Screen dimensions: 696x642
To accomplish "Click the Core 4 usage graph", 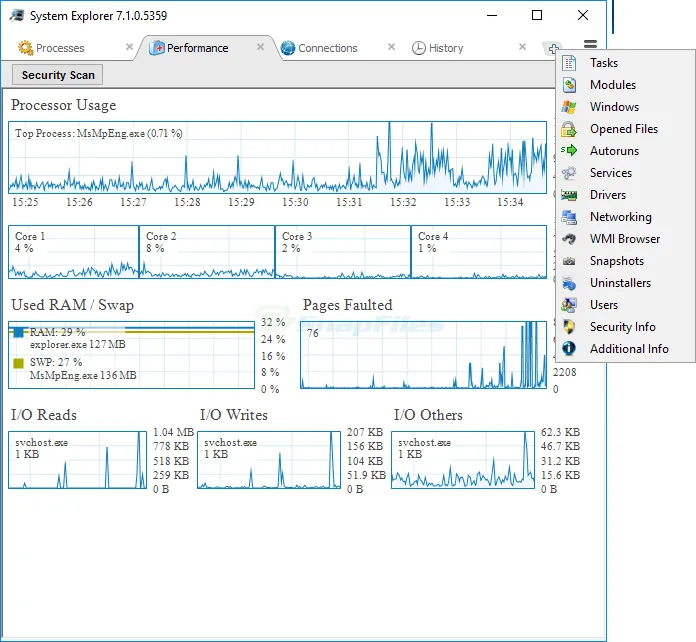I will 479,252.
